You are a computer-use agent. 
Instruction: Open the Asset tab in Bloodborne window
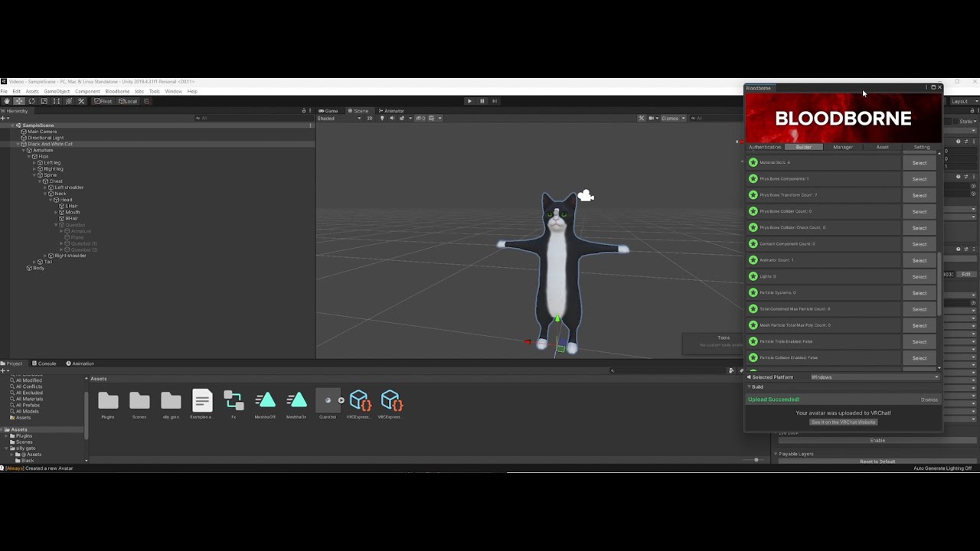pyautogui.click(x=882, y=147)
